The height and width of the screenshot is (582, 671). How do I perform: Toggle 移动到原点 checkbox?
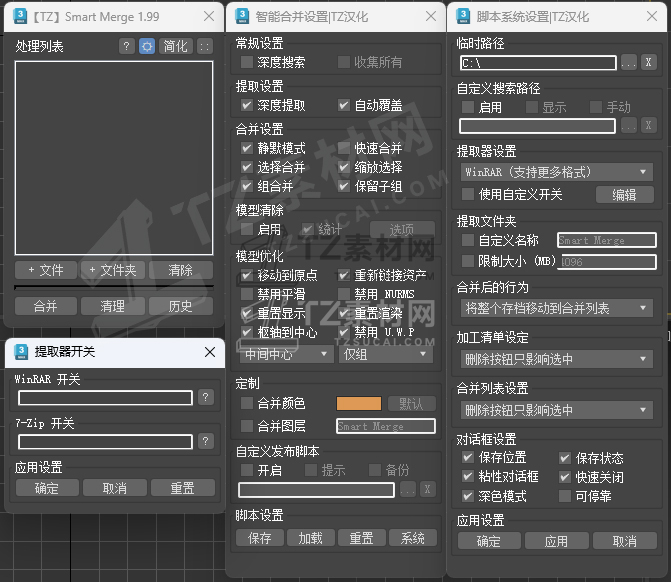coord(246,275)
